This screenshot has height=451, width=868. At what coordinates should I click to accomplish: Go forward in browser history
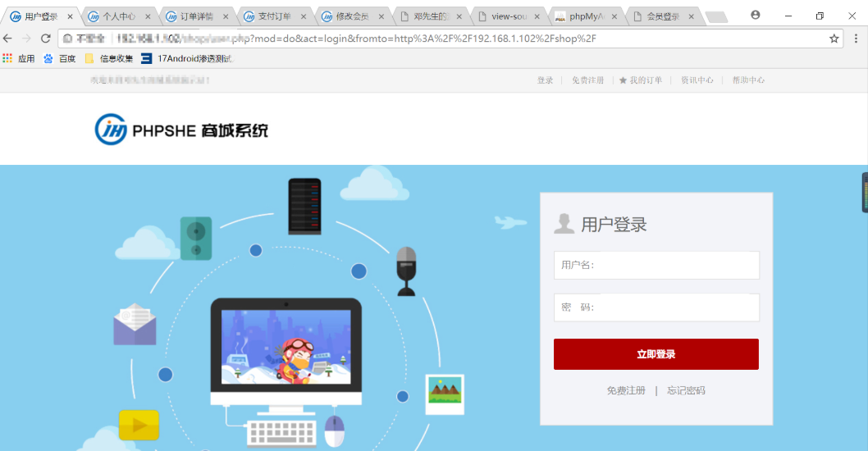(x=26, y=39)
